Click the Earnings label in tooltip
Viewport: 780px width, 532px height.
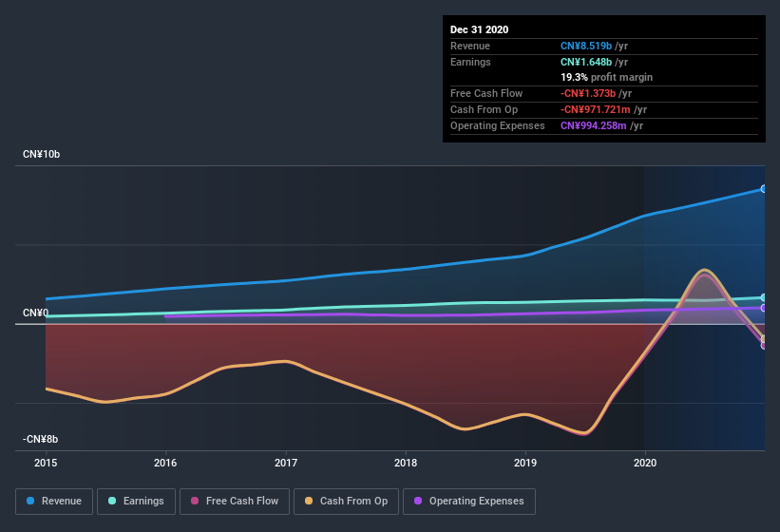(x=470, y=62)
